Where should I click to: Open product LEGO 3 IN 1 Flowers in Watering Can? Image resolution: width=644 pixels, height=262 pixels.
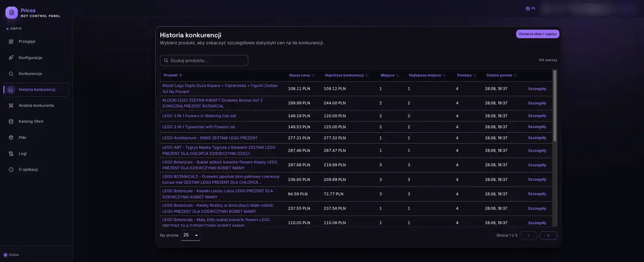pyautogui.click(x=199, y=116)
